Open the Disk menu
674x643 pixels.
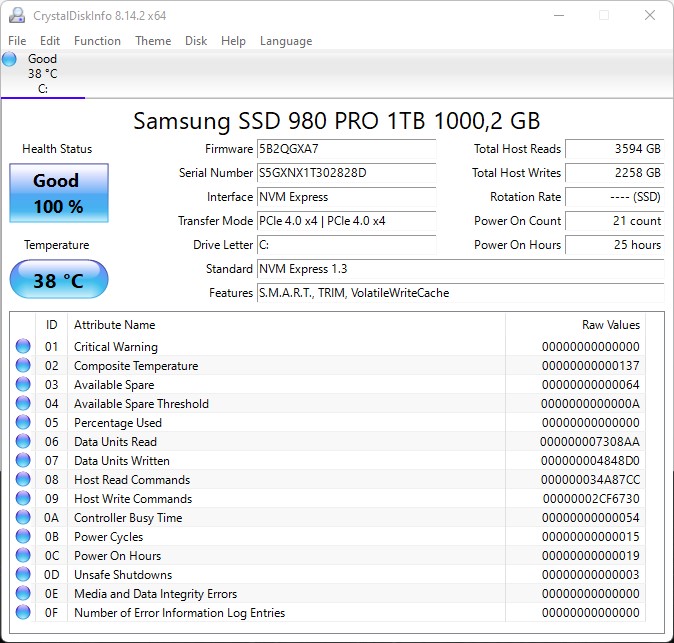pos(196,41)
